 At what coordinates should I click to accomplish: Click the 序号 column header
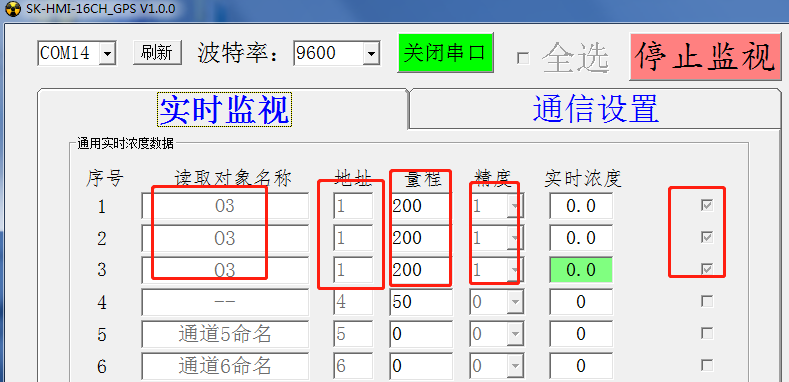(104, 178)
